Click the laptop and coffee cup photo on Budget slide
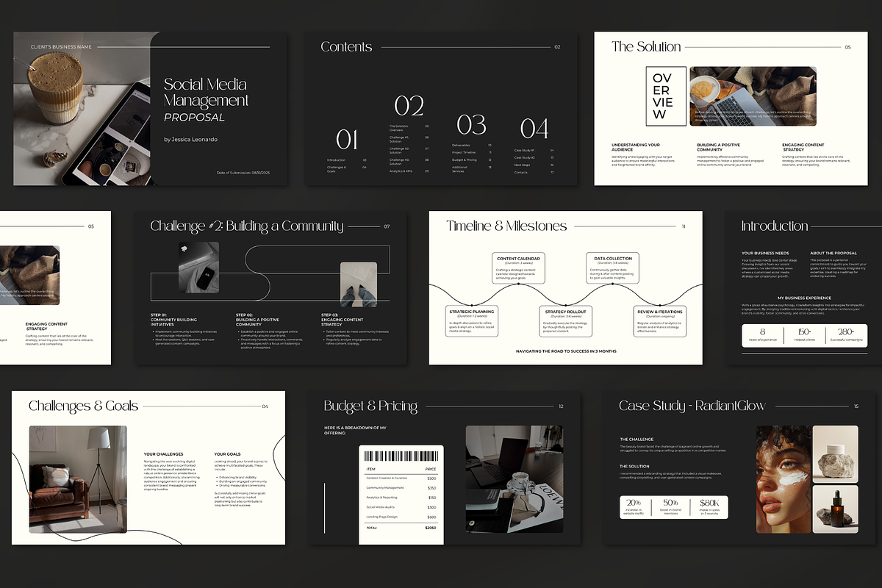Viewport: 882px width, 588px height. [x=514, y=479]
